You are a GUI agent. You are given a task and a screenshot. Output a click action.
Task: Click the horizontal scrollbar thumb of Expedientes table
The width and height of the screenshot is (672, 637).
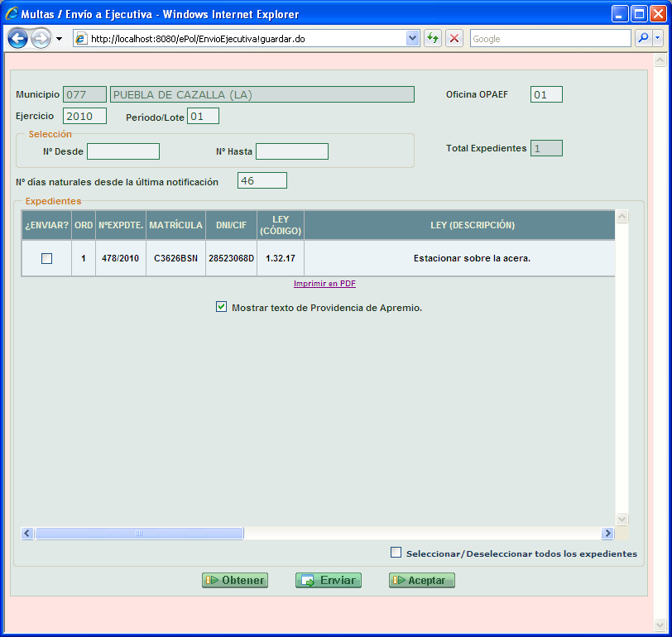pyautogui.click(x=139, y=534)
